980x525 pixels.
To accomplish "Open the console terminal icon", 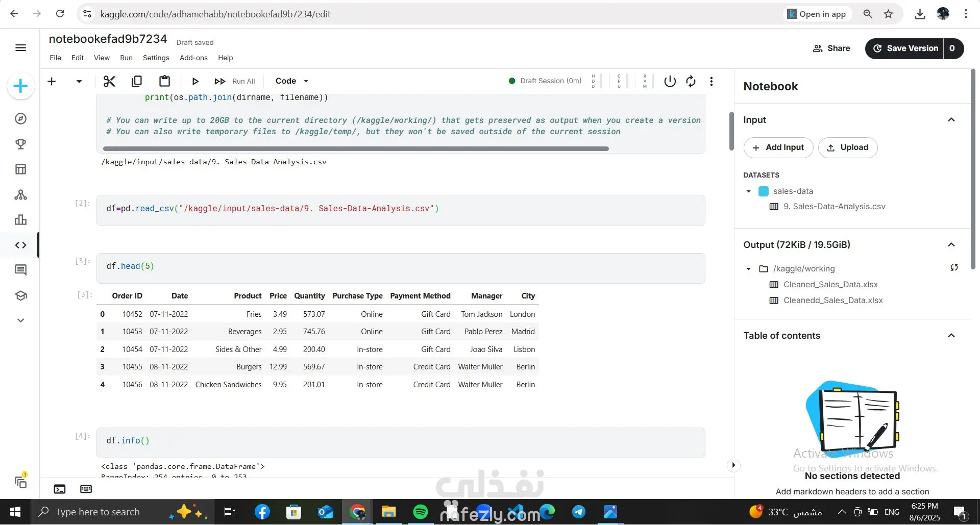I will (x=60, y=490).
